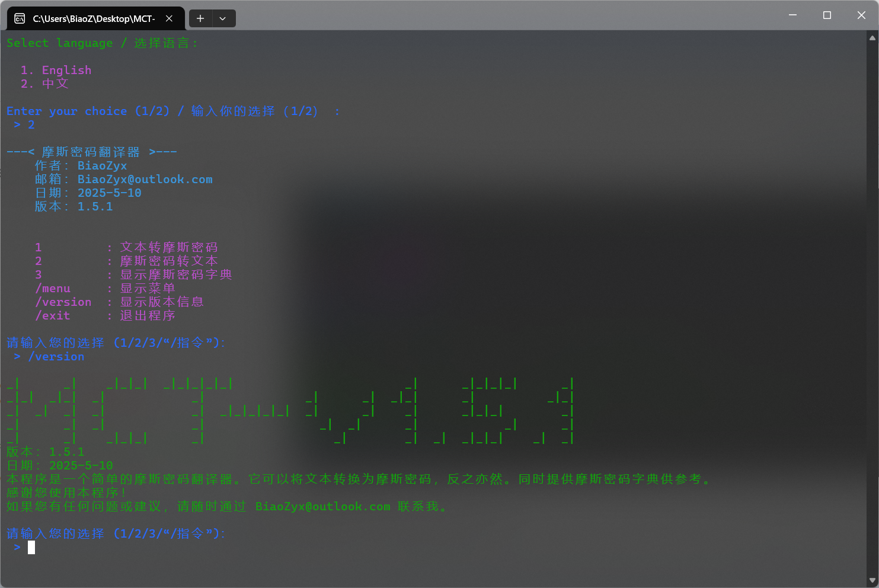
Task: Select the C:\Users\BiaoZ\Desktop\MCT- tab
Action: (95, 18)
